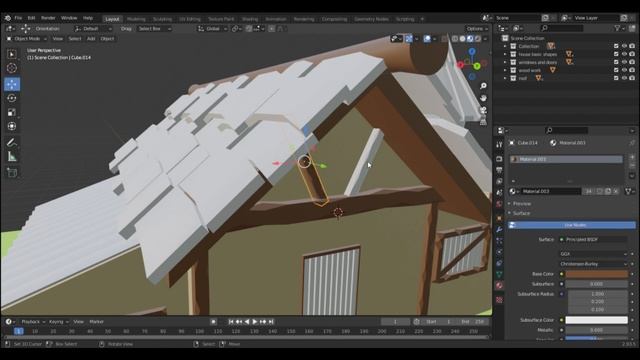The image size is (640, 360).
Task: Click the Zoom view magnifier icon
Action: (483, 86)
